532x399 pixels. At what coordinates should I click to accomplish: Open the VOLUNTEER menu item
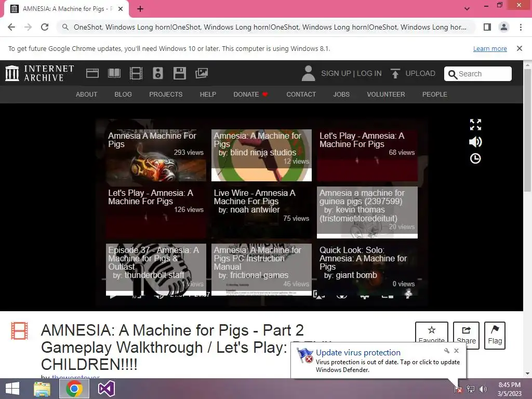[386, 95]
